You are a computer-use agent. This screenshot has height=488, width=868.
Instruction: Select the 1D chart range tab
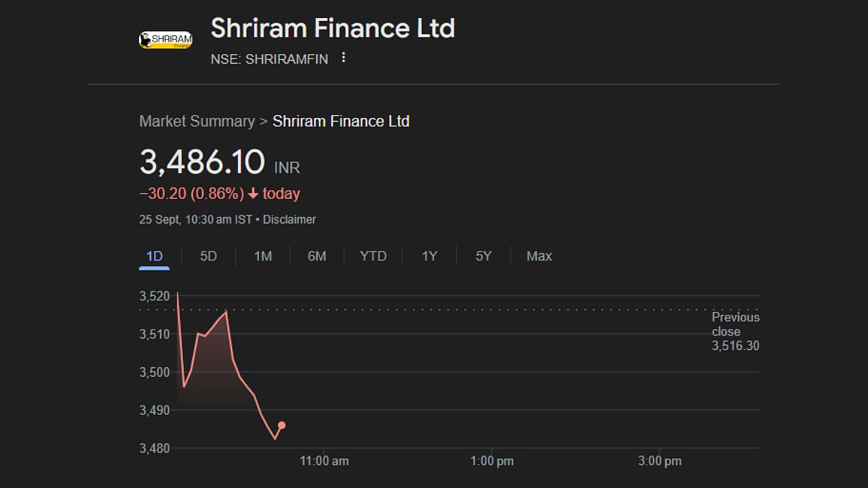pyautogui.click(x=154, y=256)
